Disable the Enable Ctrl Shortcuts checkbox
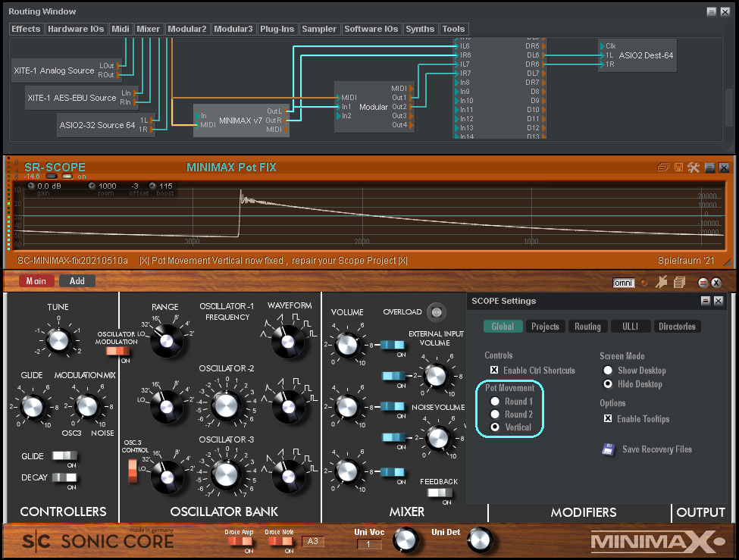Viewport: 739px width, 560px height. [x=494, y=371]
